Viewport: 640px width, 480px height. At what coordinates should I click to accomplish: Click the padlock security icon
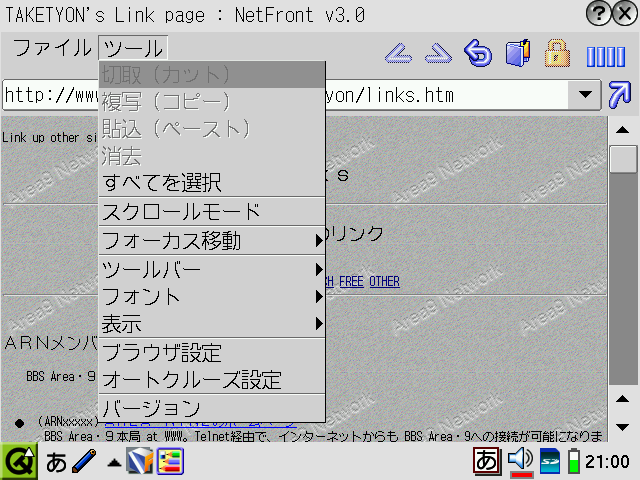coord(557,53)
